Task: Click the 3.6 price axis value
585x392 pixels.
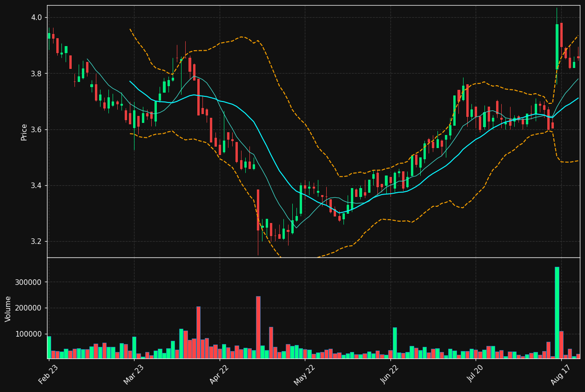Action: (36, 129)
